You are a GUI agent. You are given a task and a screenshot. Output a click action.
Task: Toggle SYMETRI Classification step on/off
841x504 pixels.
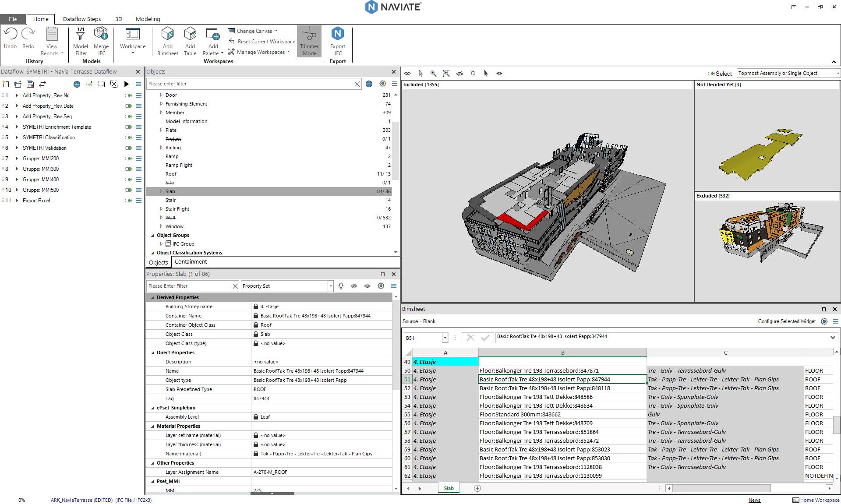point(128,137)
